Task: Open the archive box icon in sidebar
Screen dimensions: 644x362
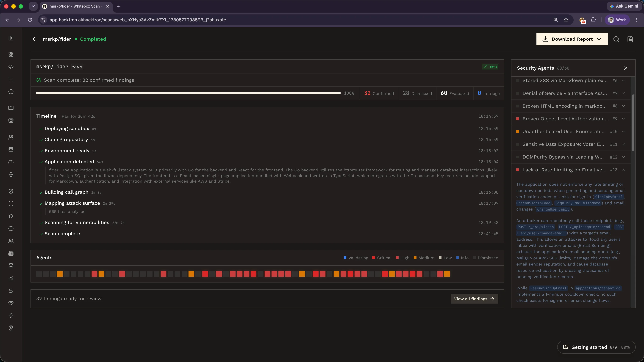Action: (x=11, y=150)
